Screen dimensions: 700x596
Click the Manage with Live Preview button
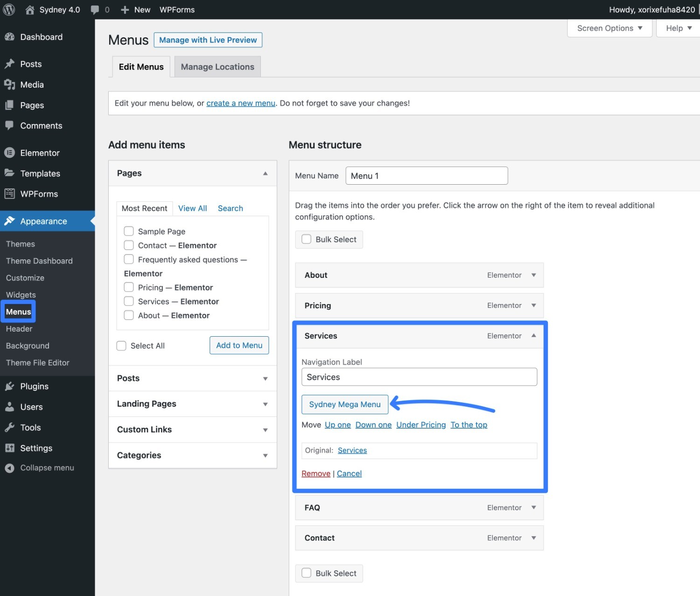[x=208, y=40]
